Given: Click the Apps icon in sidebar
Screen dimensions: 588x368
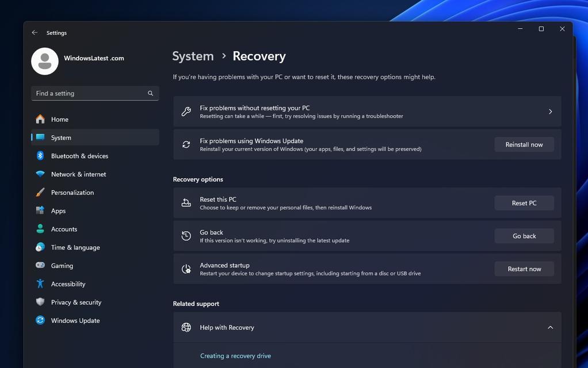Looking at the screenshot, I should (x=40, y=210).
